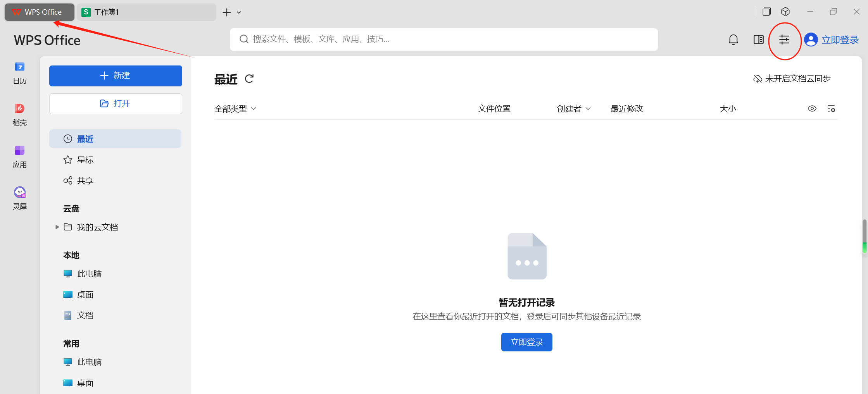The height and width of the screenshot is (394, 868).
Task: Open the Calendar (日历) sidebar icon
Action: 20,73
